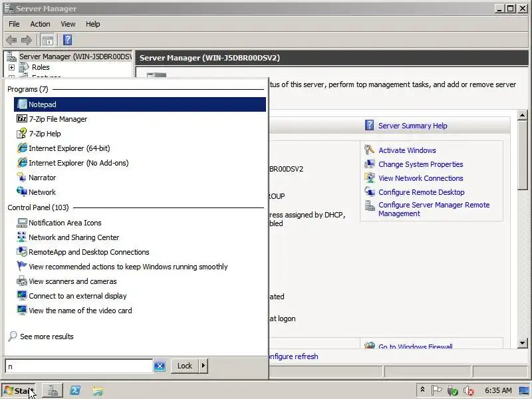
Task: Open View Network Connections link
Action: click(421, 178)
